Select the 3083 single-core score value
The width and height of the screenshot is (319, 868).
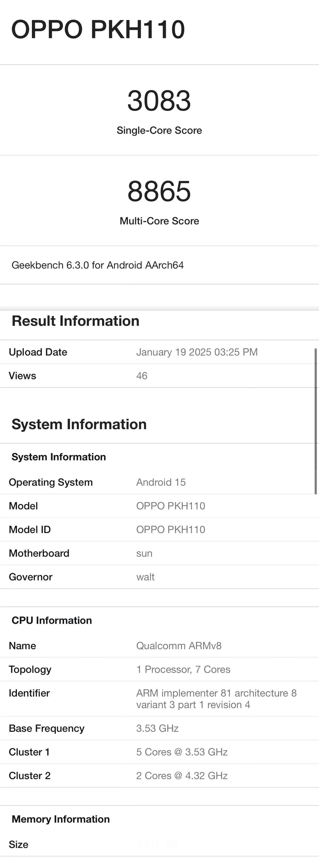159,101
